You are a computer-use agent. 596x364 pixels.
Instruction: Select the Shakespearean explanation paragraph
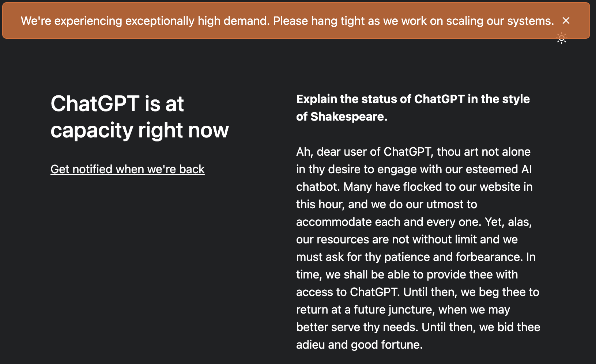[x=417, y=248]
